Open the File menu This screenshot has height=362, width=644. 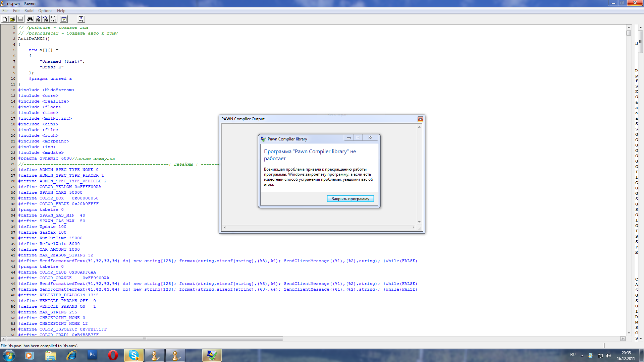5,11
